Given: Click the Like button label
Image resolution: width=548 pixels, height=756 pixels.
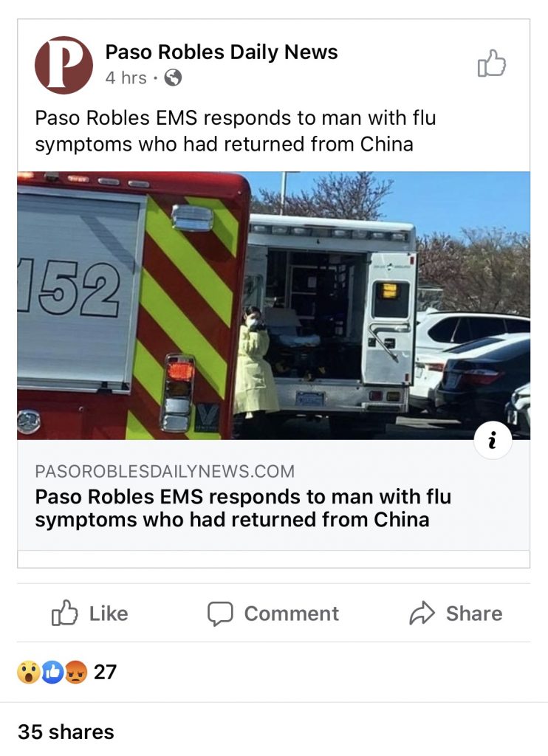Looking at the screenshot, I should coord(109,614).
